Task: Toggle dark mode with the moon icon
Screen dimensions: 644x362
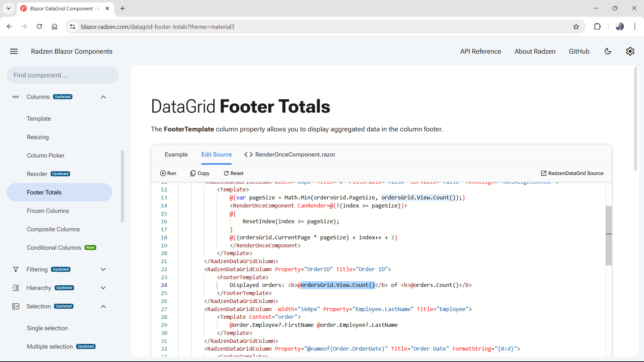Action: 608,51
